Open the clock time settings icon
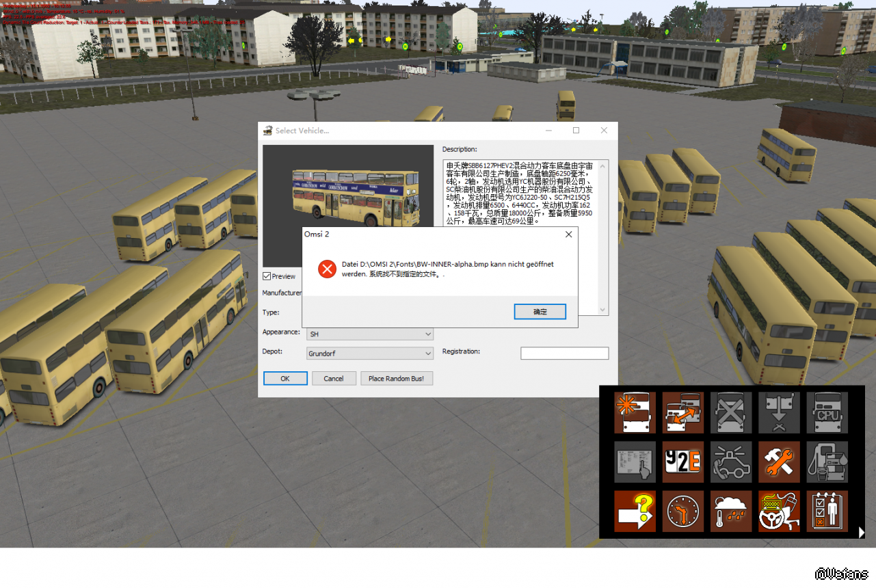The width and height of the screenshot is (876, 588). [683, 511]
